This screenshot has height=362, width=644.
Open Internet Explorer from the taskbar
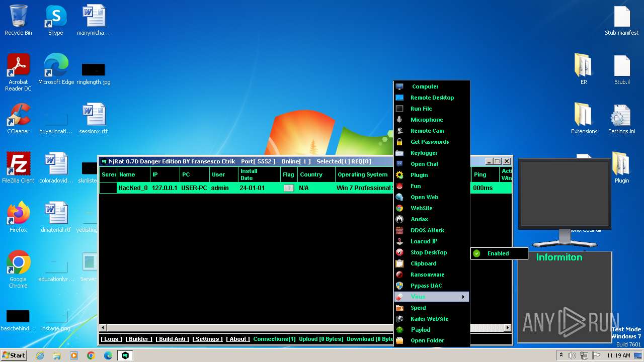click(x=40, y=355)
